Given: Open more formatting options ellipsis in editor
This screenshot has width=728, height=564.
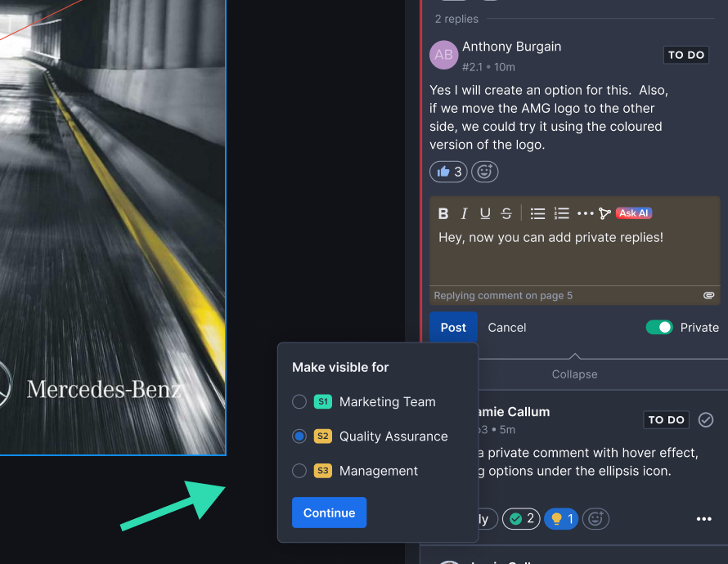Looking at the screenshot, I should point(585,213).
